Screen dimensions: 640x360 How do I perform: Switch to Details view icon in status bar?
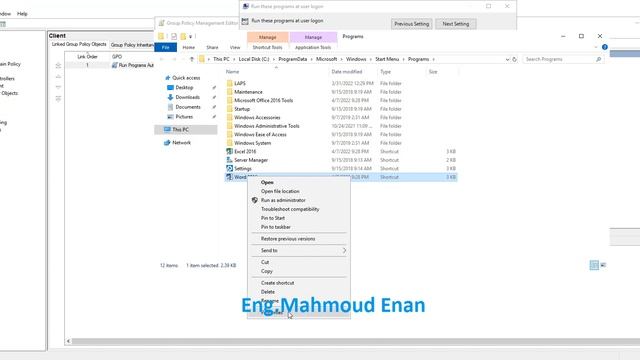pos(594,265)
